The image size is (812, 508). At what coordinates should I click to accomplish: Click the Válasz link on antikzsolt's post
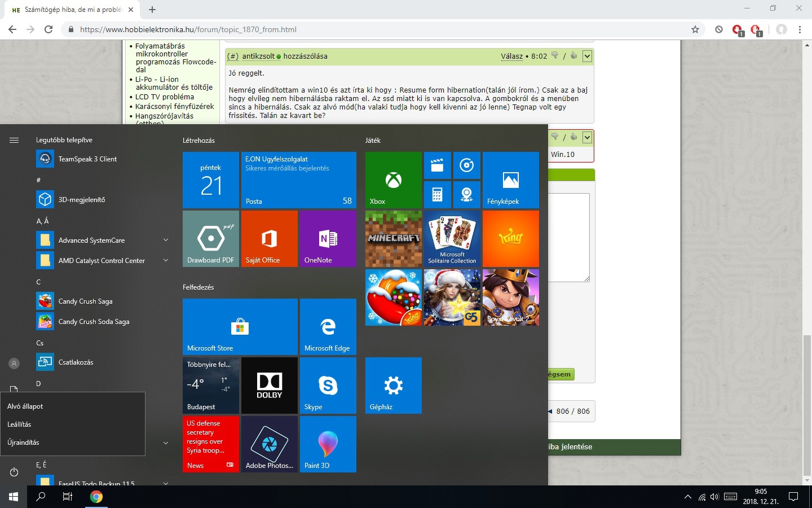coord(512,56)
